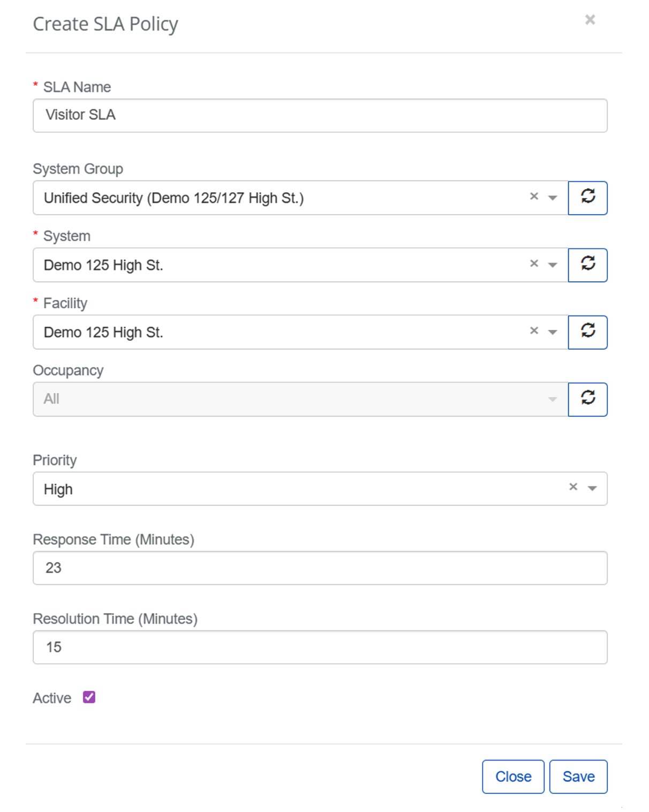
Task: Refresh the System Group list
Action: 587,198
